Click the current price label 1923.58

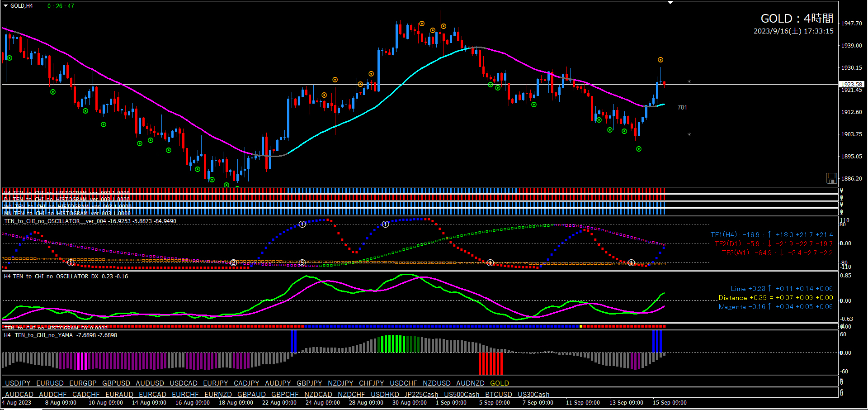(851, 84)
